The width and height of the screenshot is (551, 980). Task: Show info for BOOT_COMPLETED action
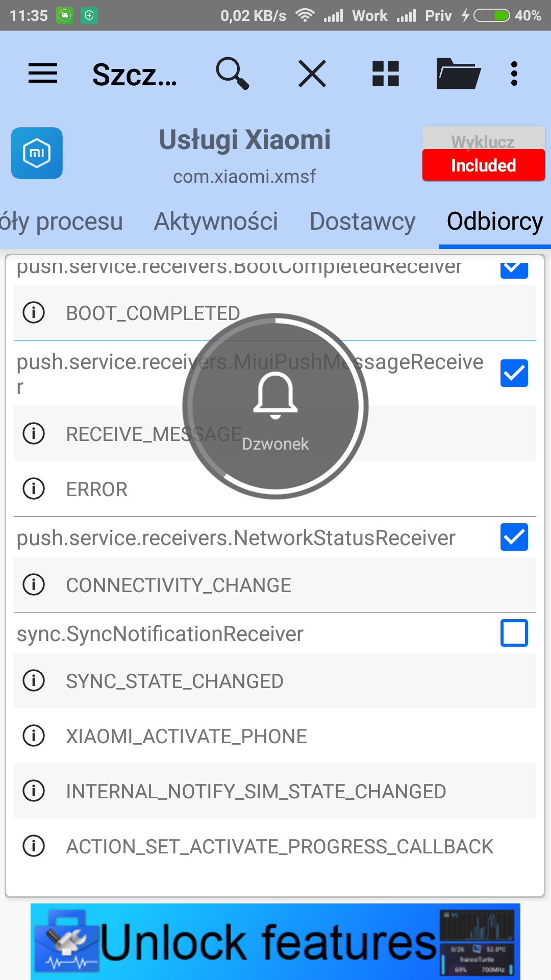(34, 312)
